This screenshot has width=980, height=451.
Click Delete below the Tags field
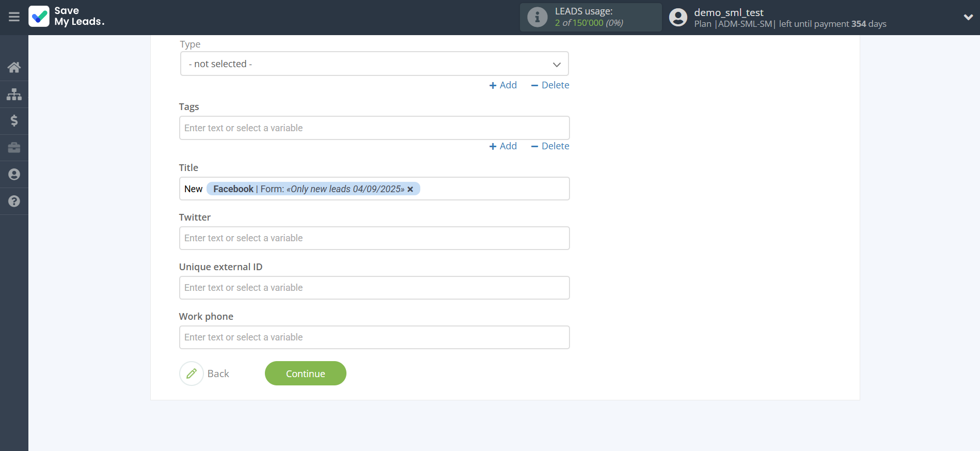pos(550,146)
